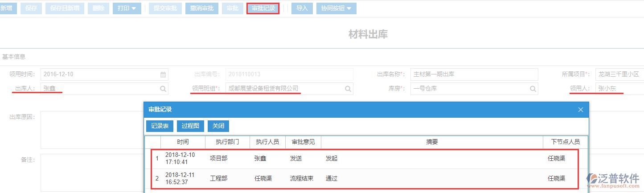Click into the 出库名称 input field
This screenshot has height=193, width=644.
[x=474, y=74]
